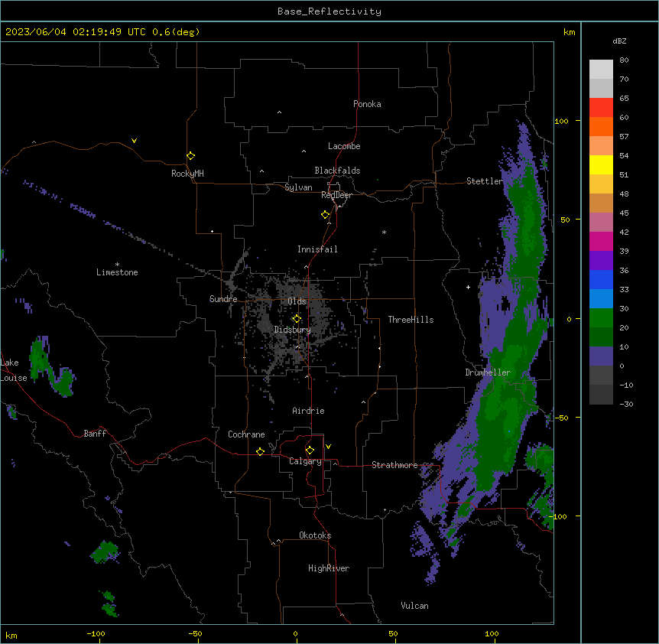Click the Lacombe city label
The height and width of the screenshot is (644, 659).
[344, 146]
